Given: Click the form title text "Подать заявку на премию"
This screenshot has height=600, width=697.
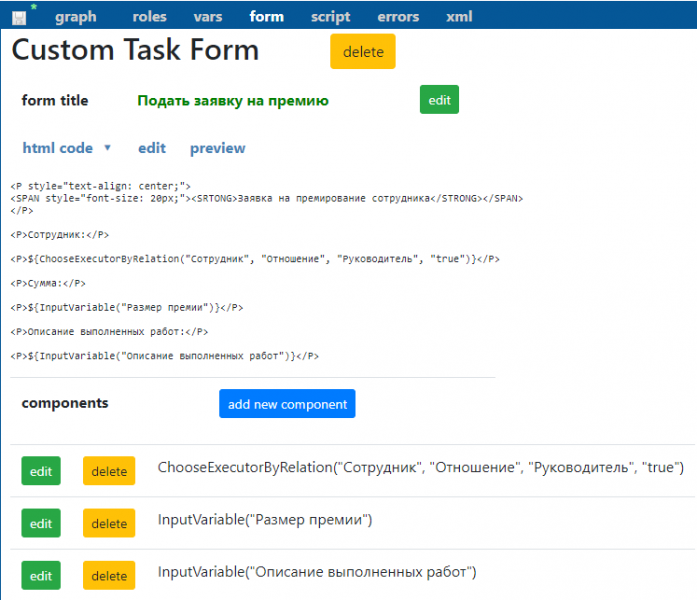Looking at the screenshot, I should point(233,101).
